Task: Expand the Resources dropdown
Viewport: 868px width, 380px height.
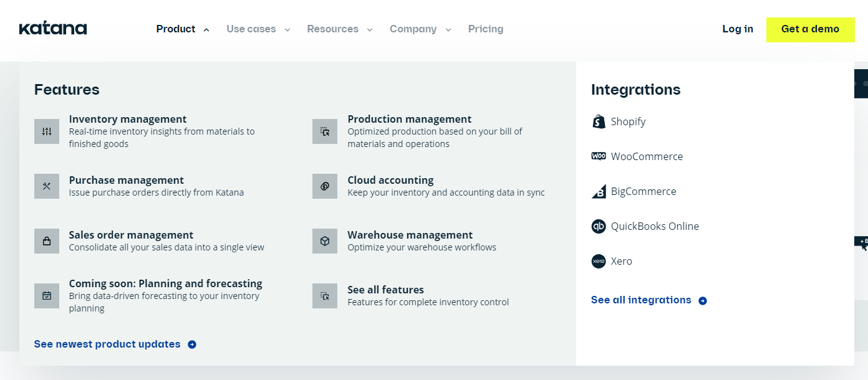Action: 339,29
